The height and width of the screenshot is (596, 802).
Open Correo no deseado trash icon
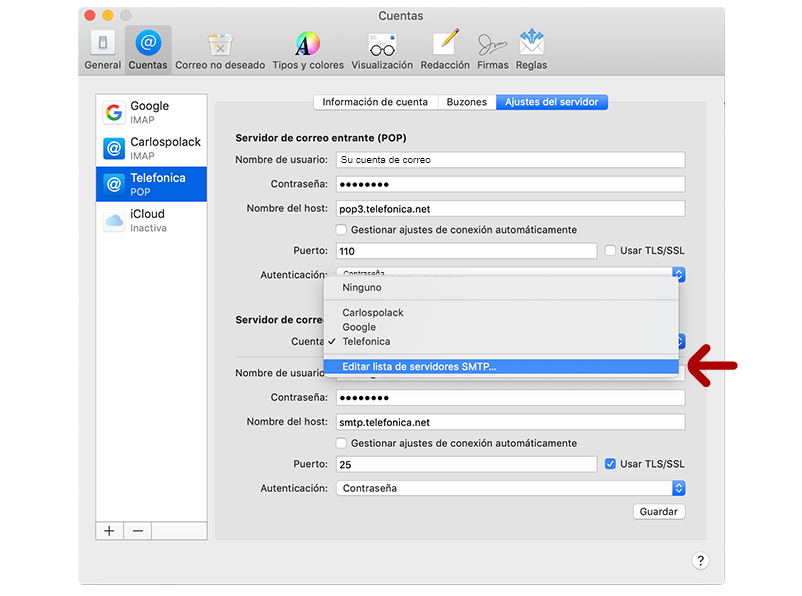tap(220, 44)
